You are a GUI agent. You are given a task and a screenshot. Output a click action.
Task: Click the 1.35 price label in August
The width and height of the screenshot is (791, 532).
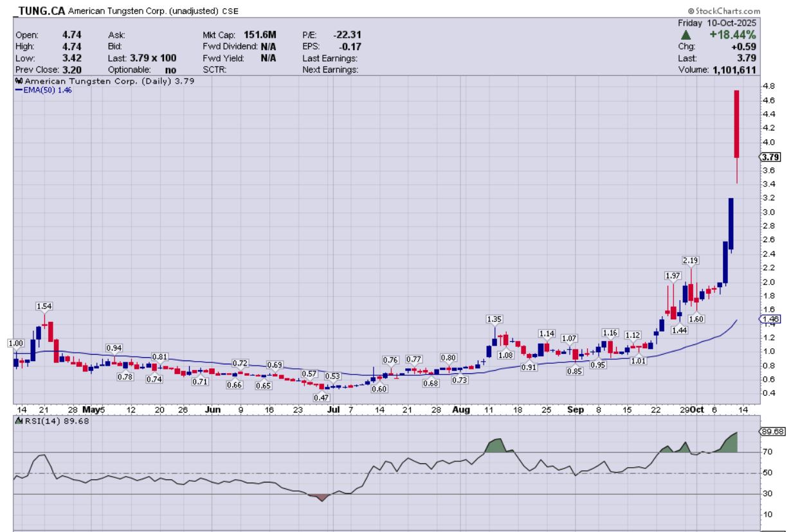click(x=494, y=319)
